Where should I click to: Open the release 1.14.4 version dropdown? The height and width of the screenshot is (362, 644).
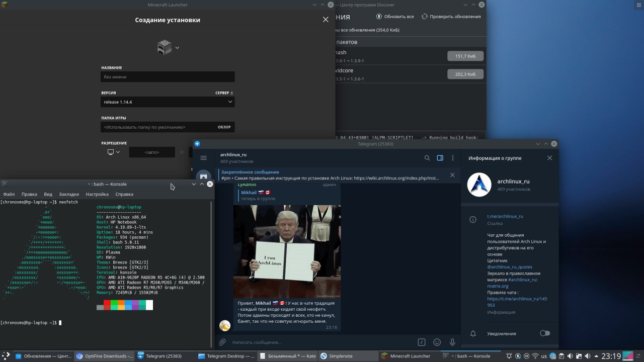point(168,102)
